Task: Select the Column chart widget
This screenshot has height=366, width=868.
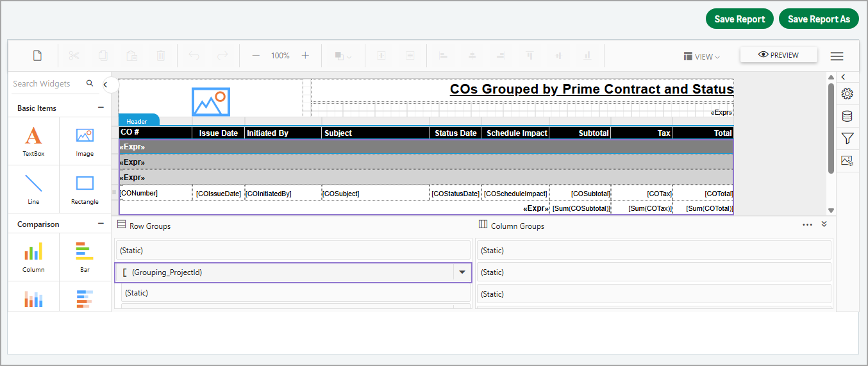Action: [x=33, y=257]
